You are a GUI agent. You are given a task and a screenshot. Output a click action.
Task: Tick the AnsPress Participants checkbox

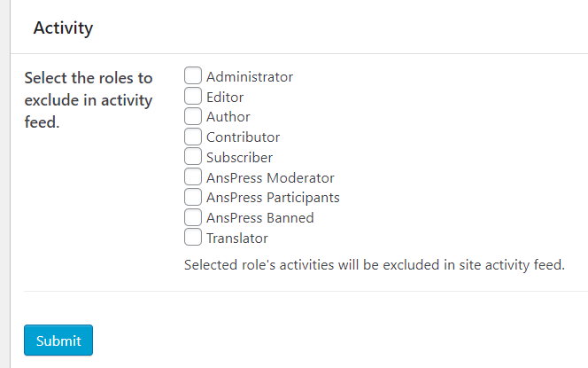coord(193,197)
